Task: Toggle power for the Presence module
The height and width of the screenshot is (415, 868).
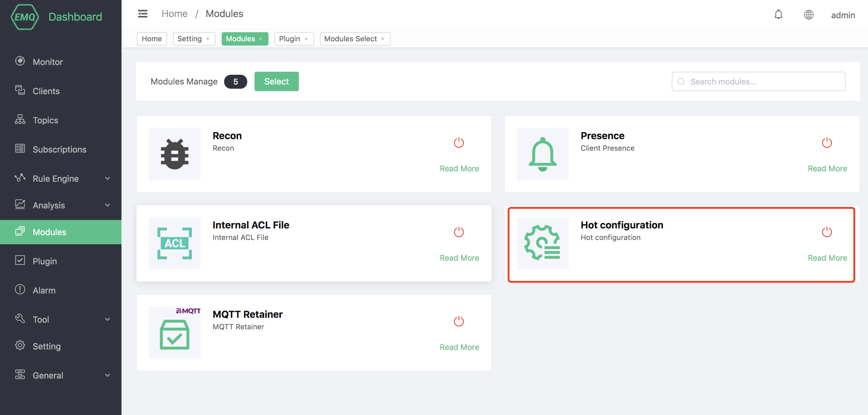Action: pos(827,142)
